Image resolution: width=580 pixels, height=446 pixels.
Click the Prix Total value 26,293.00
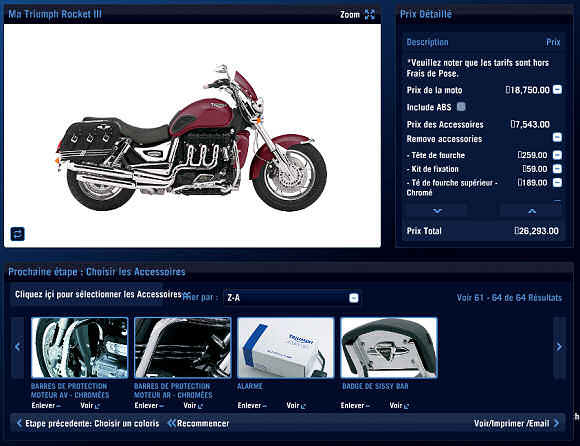click(x=536, y=231)
